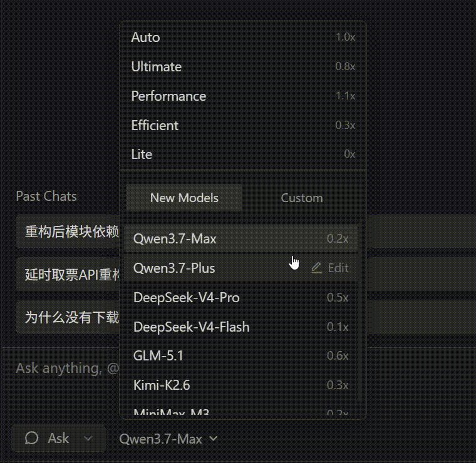The height and width of the screenshot is (463, 476).
Task: Switch to the New Models tab
Action: 184,198
